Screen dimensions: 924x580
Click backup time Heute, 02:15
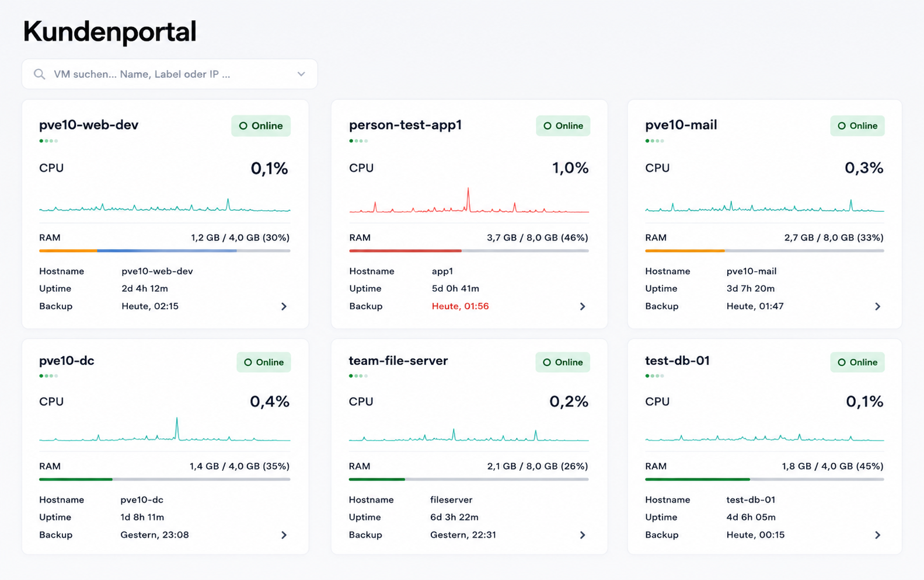click(150, 306)
